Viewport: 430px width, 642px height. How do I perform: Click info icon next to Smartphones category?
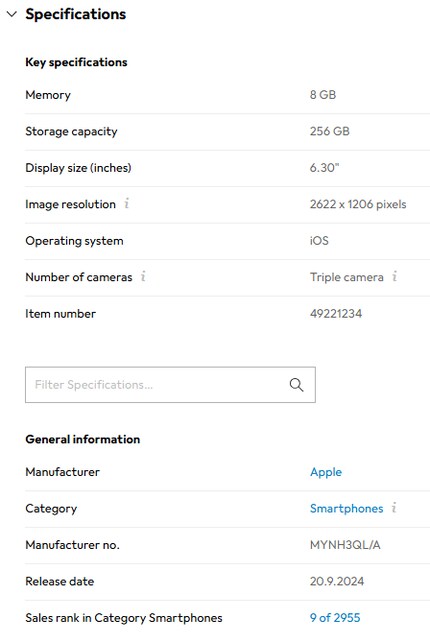[394, 508]
